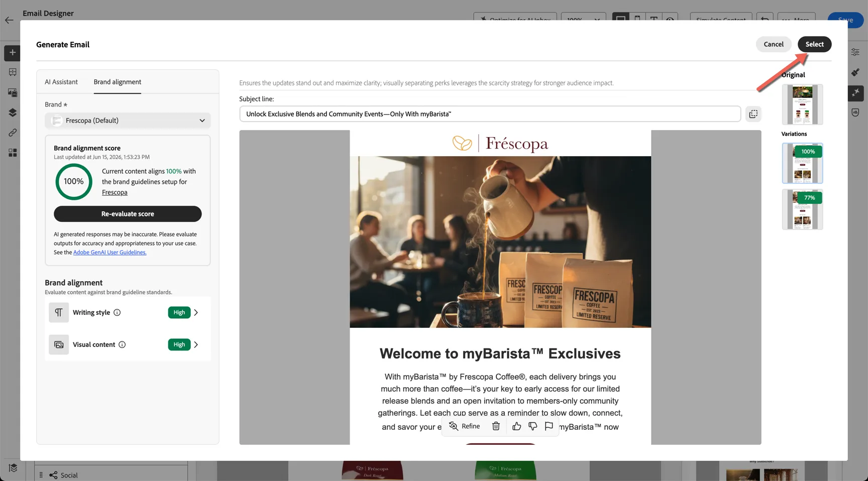Click Re-evaluate score button

tap(128, 214)
